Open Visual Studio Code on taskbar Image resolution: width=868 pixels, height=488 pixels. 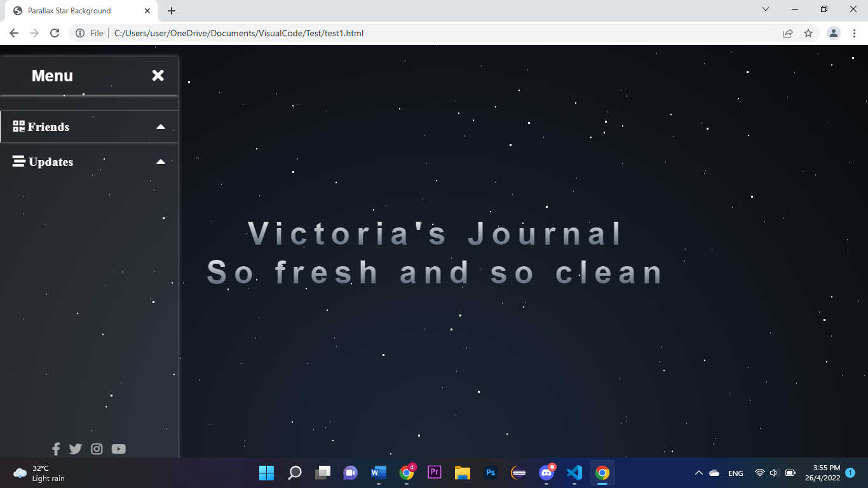574,473
